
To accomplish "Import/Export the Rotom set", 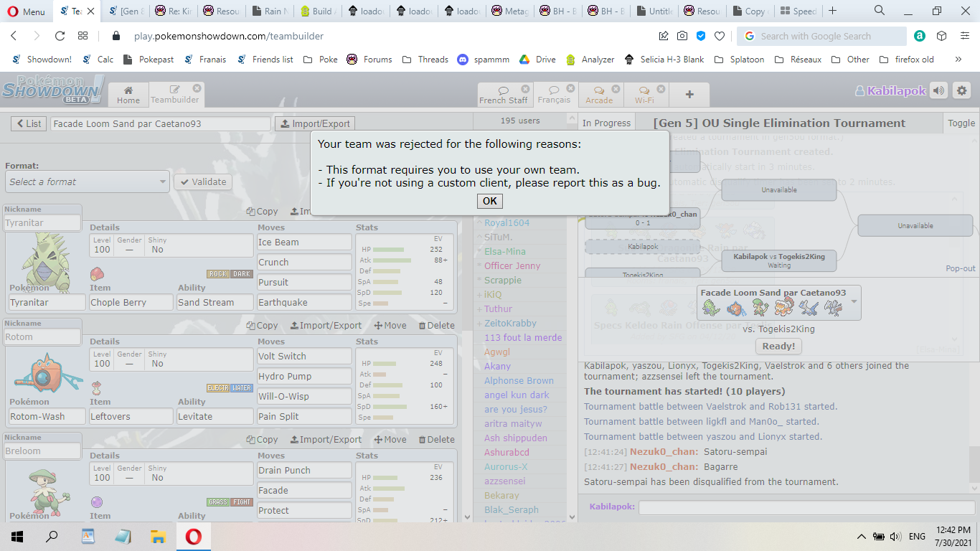I will click(x=326, y=325).
